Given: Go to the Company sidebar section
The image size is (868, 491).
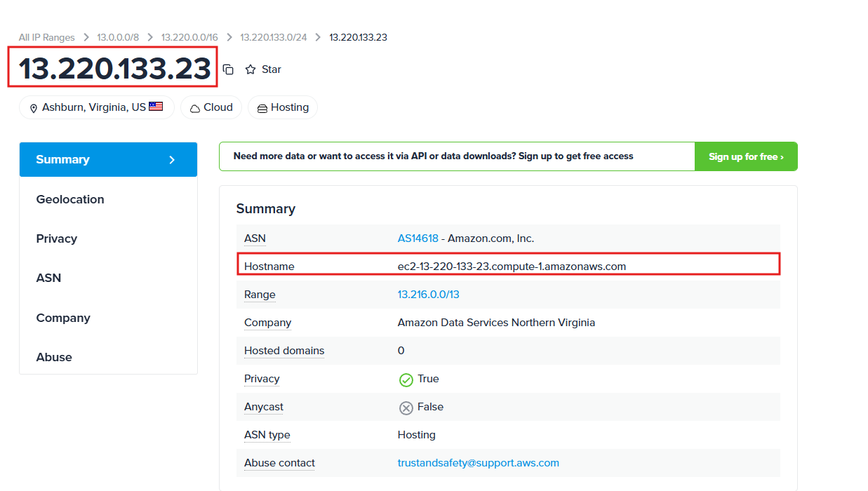Looking at the screenshot, I should coord(63,318).
